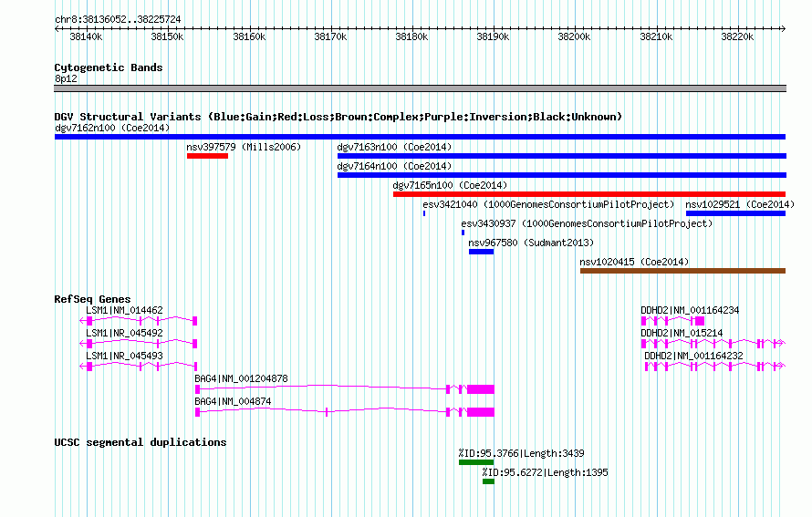Click the 38180k ruler tick label
The height and width of the screenshot is (517, 812).
(x=411, y=36)
